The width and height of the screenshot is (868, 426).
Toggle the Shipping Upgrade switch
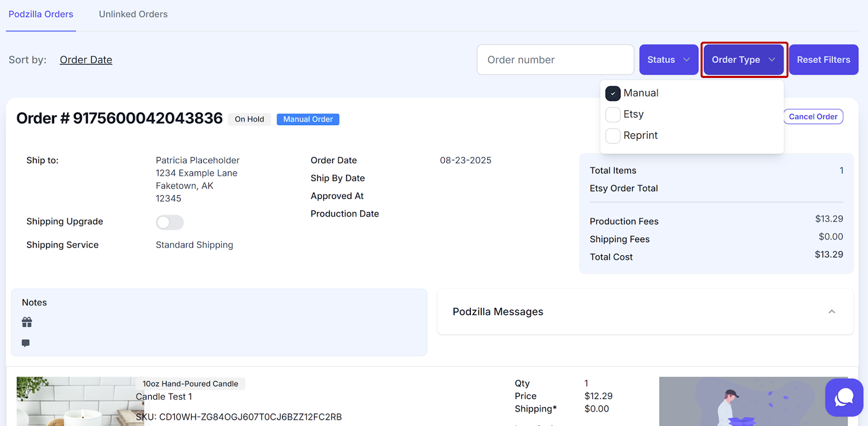(x=170, y=222)
